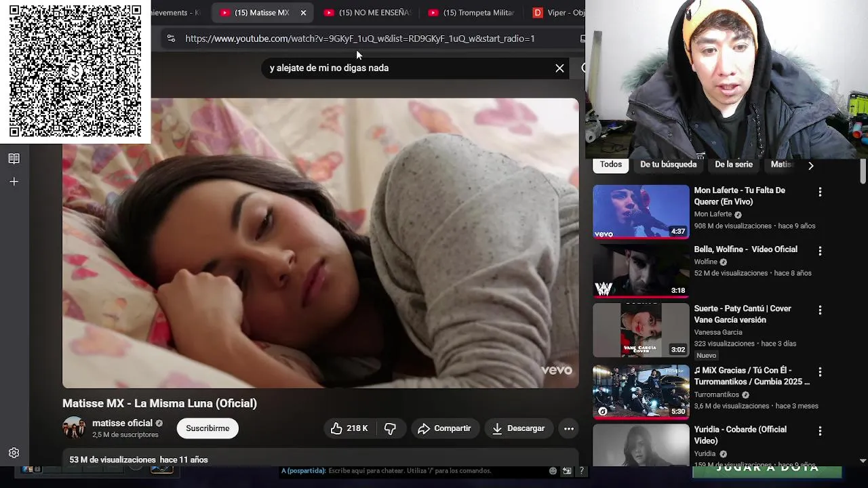This screenshot has height=488, width=868.
Task: Click the site info icon in address bar
Action: click(x=171, y=39)
